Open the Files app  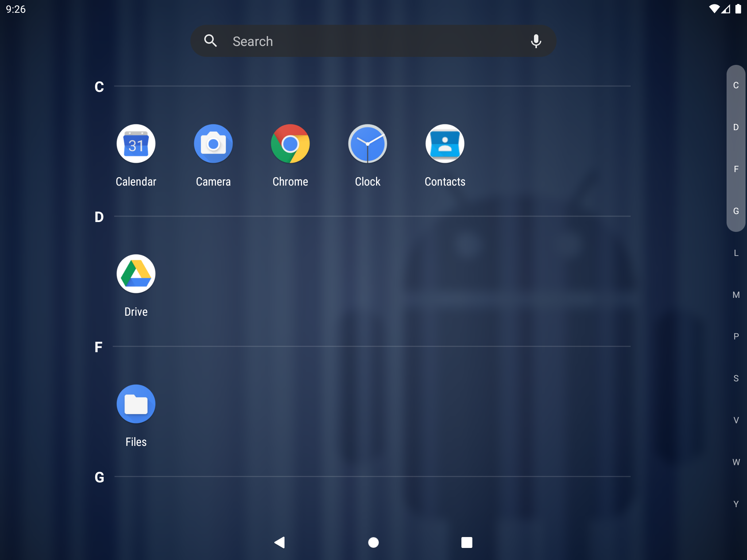pos(136,404)
